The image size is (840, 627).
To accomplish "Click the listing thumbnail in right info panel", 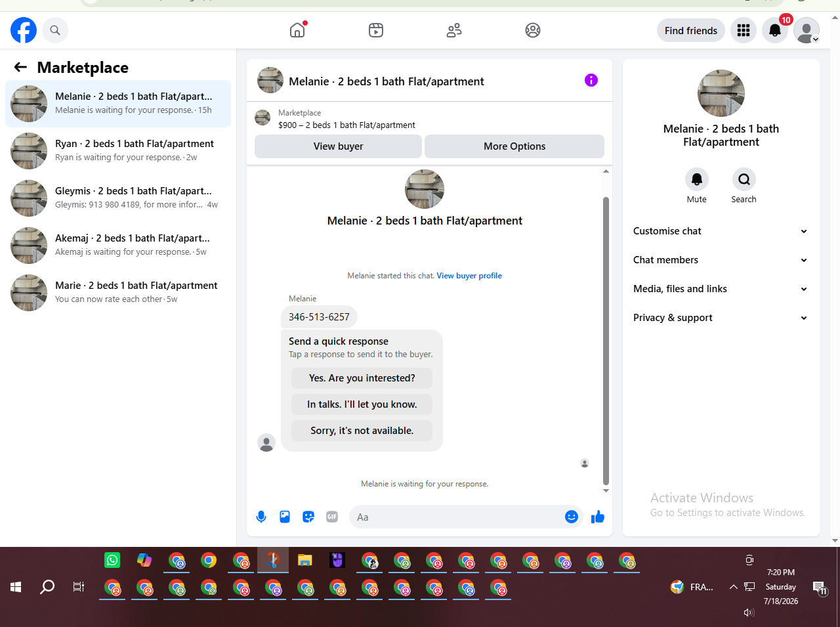I will 721,93.
